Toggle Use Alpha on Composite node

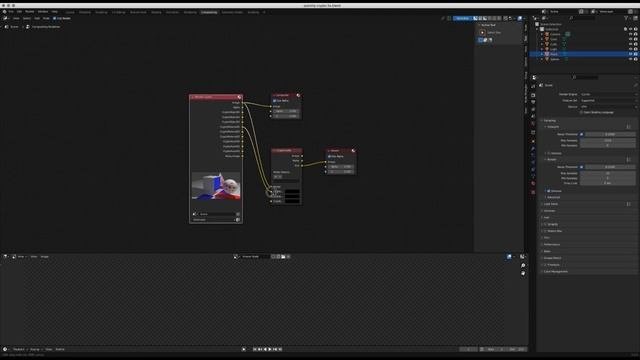275,101
